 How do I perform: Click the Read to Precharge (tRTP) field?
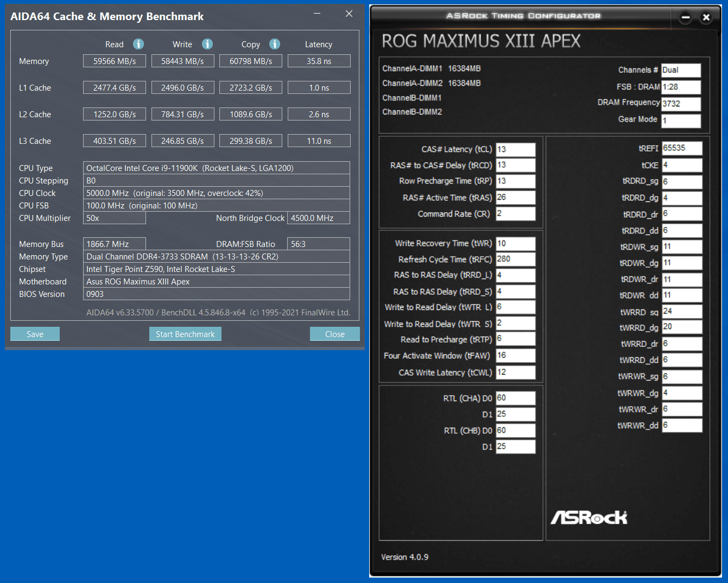click(516, 339)
